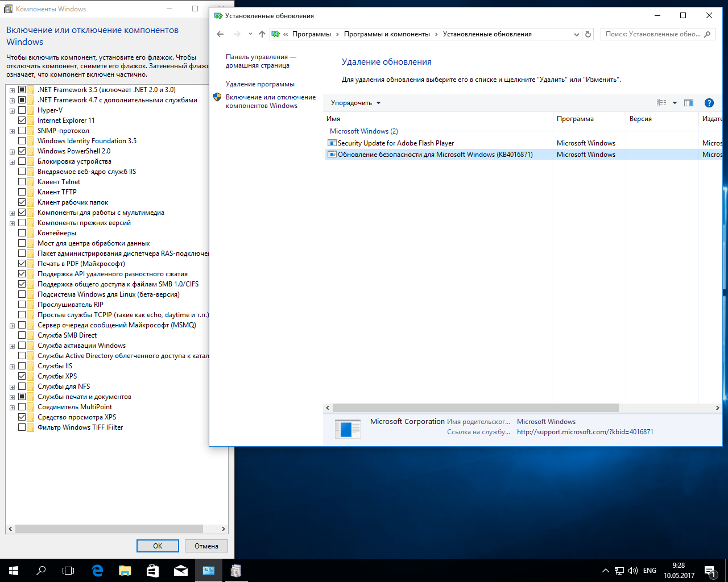Viewport: 728px width, 582px height.
Task: Expand SNMP-протокол node
Action: tap(12, 131)
